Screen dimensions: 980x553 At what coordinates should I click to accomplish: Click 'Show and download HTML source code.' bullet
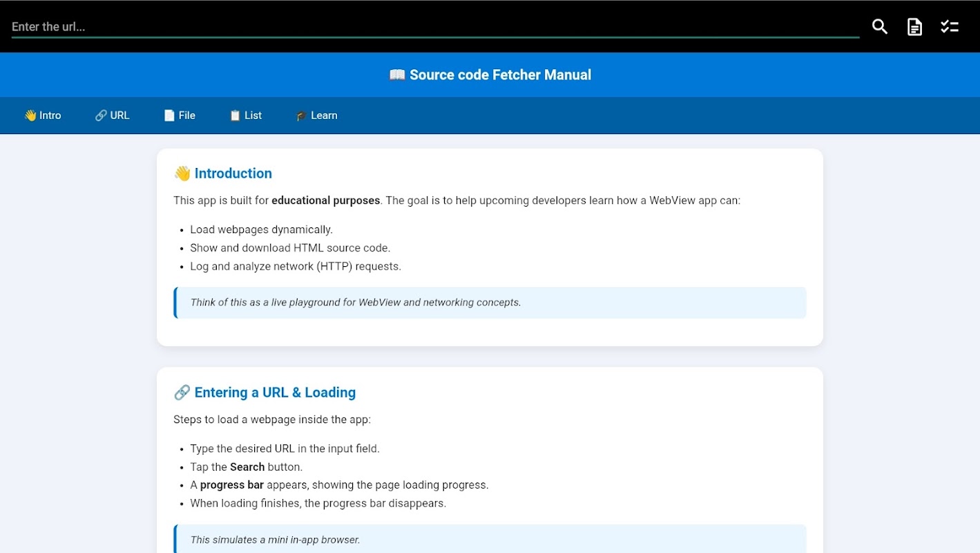[290, 247]
